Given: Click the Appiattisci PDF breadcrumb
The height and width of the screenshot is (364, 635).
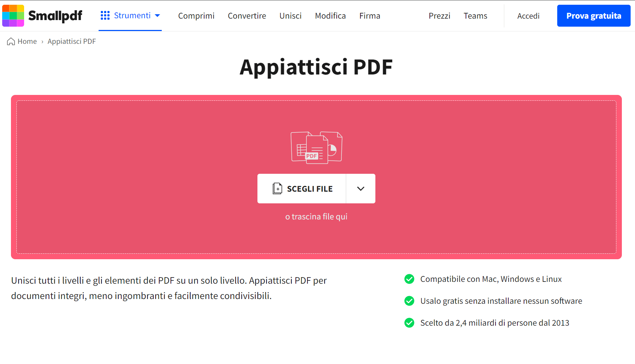Looking at the screenshot, I should (x=72, y=41).
